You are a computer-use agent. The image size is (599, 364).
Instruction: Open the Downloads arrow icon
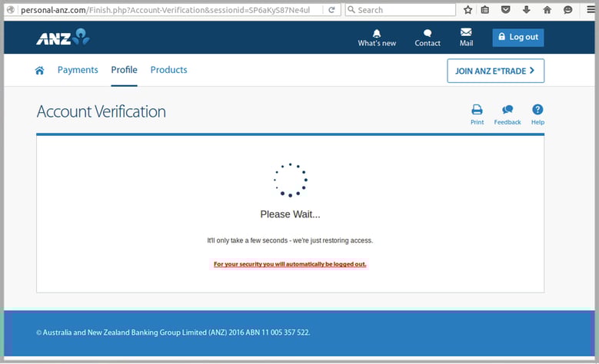pos(527,10)
